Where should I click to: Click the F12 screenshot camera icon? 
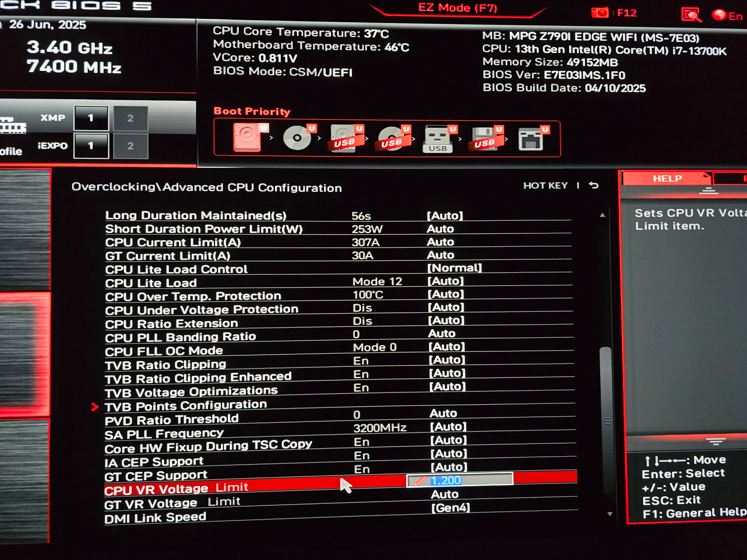point(600,12)
